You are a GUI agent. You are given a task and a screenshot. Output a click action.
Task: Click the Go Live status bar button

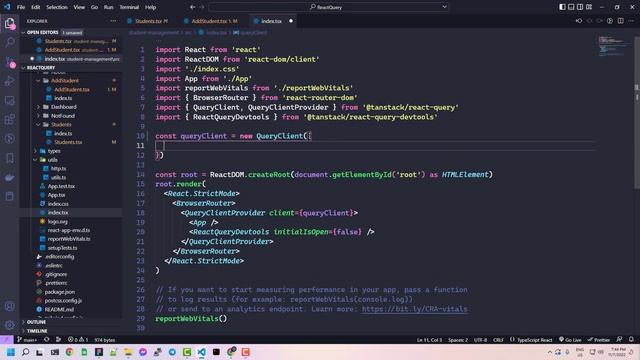(570, 340)
